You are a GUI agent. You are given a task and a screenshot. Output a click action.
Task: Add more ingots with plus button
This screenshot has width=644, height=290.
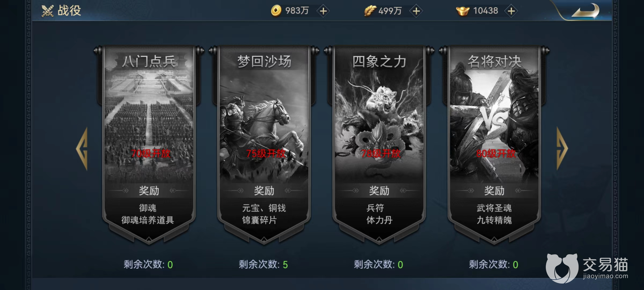pyautogui.click(x=511, y=11)
